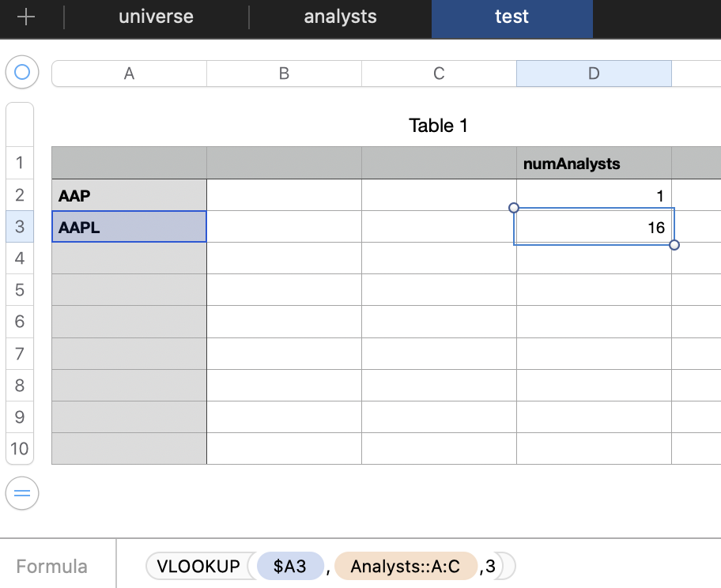
Task: Click the numAnalysts header cell
Action: click(594, 164)
